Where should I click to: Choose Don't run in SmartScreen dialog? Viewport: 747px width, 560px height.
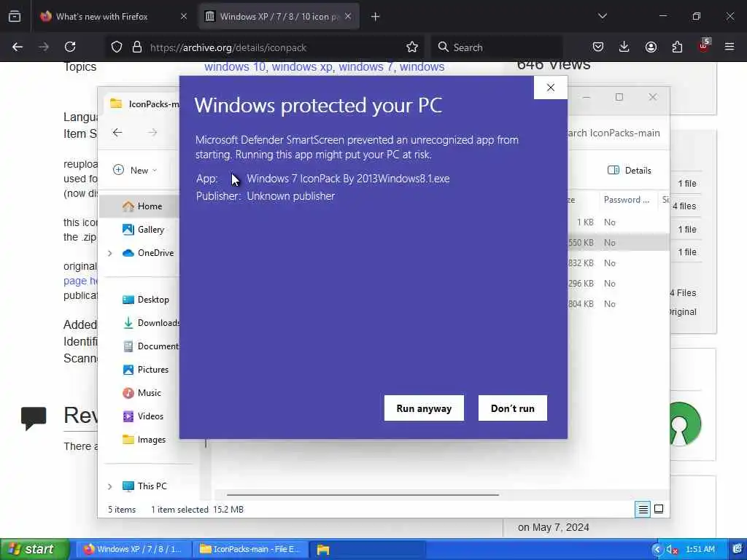coord(513,408)
